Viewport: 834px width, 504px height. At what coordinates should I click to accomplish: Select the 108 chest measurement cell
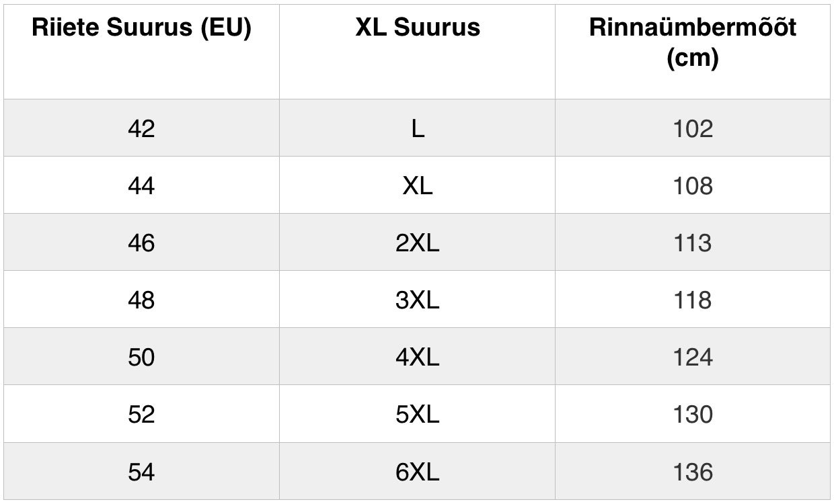point(693,185)
